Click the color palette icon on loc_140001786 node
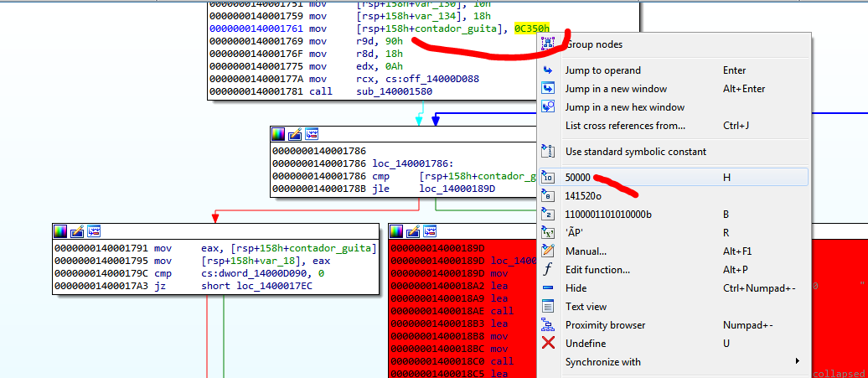The image size is (868, 378). (x=278, y=134)
